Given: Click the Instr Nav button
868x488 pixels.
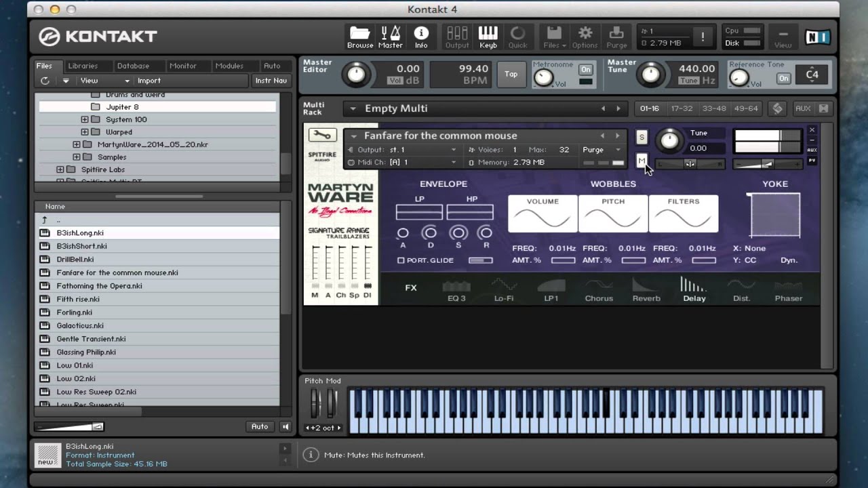Looking at the screenshot, I should (271, 81).
